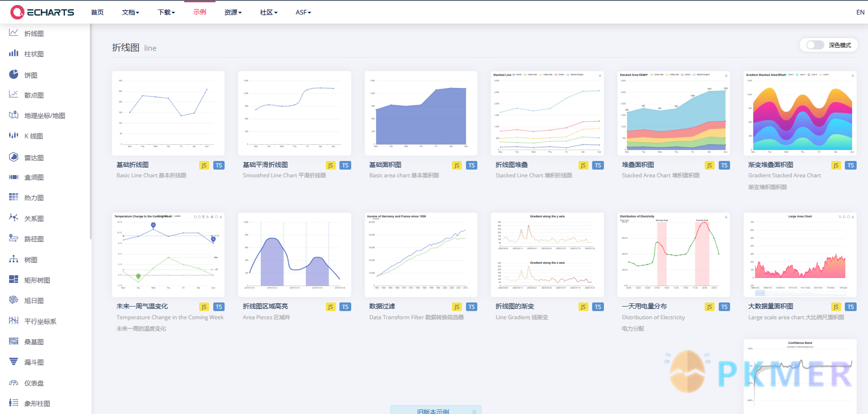Open the Gradient Stacked Area Chart thumbnail
868x414 pixels.
800,113
